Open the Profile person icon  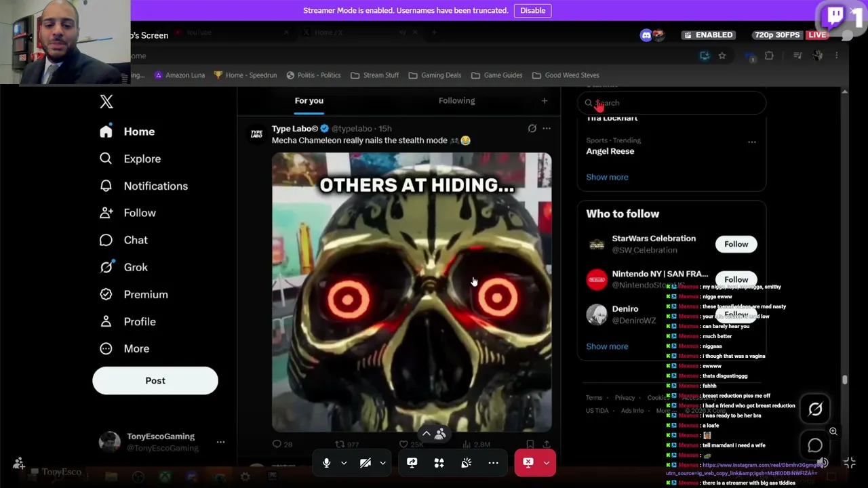coord(106,321)
